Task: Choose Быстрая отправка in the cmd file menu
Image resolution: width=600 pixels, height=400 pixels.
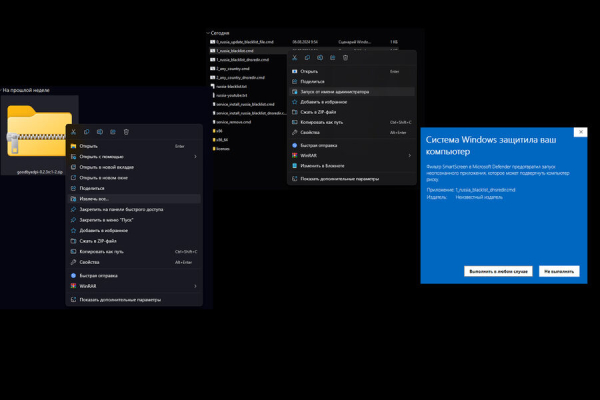Action: tap(352, 145)
